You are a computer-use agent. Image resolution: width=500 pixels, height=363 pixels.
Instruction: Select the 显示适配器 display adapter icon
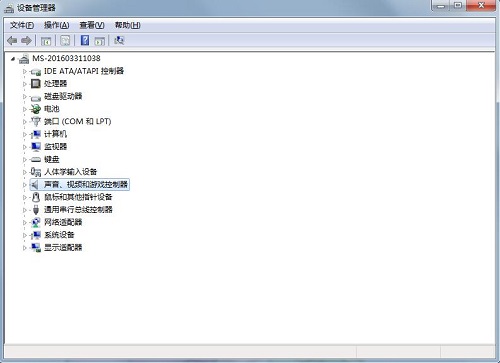(x=36, y=247)
